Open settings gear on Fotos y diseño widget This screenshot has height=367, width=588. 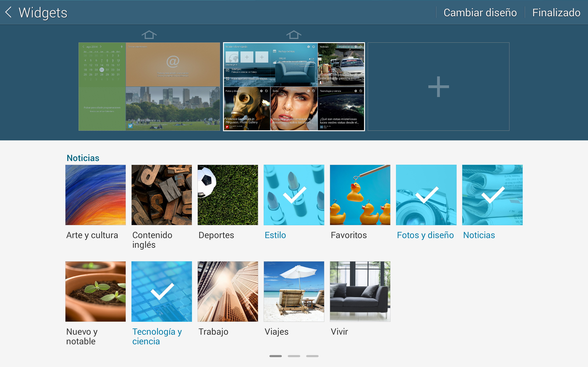pos(261,91)
